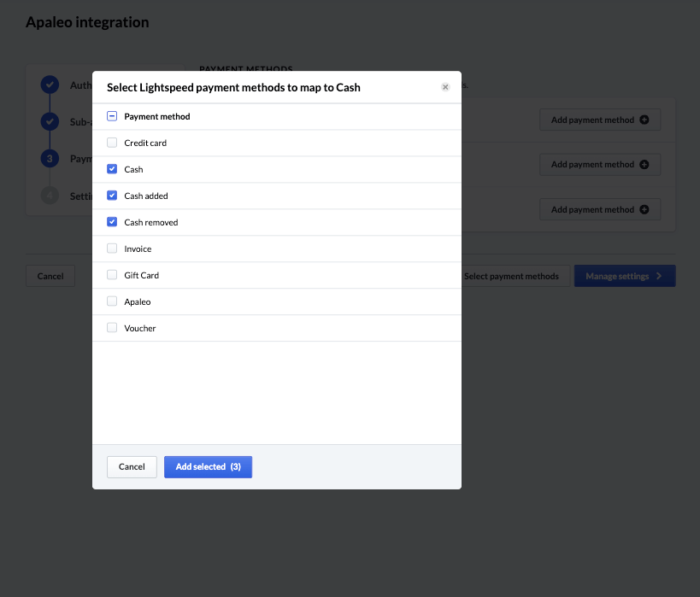The width and height of the screenshot is (700, 597).
Task: Click the Select payment methods button
Action: pos(513,276)
